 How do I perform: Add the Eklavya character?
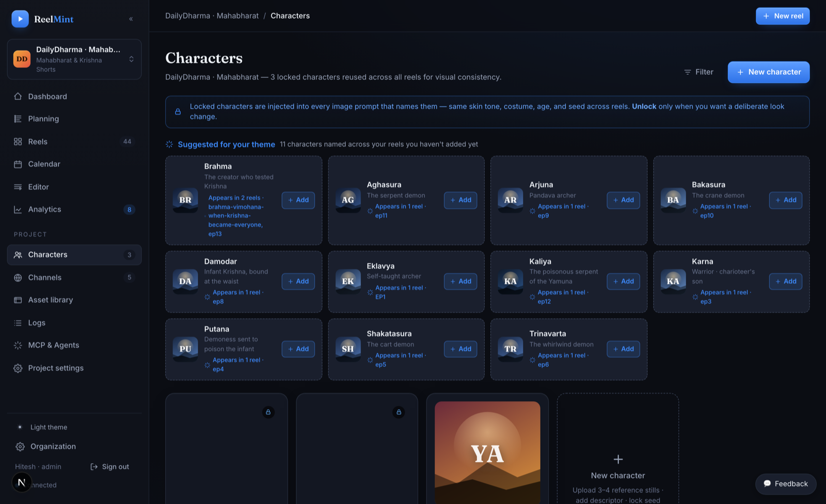pyautogui.click(x=460, y=282)
